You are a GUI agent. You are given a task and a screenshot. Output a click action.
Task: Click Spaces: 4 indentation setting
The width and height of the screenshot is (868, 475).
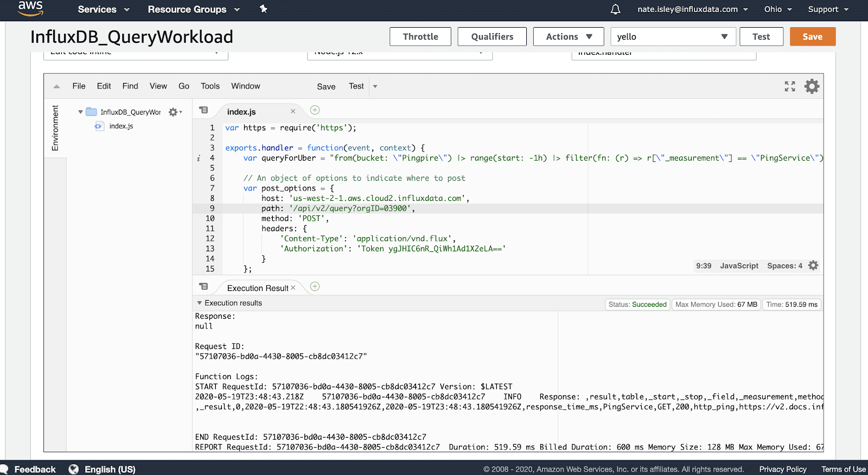coord(784,265)
